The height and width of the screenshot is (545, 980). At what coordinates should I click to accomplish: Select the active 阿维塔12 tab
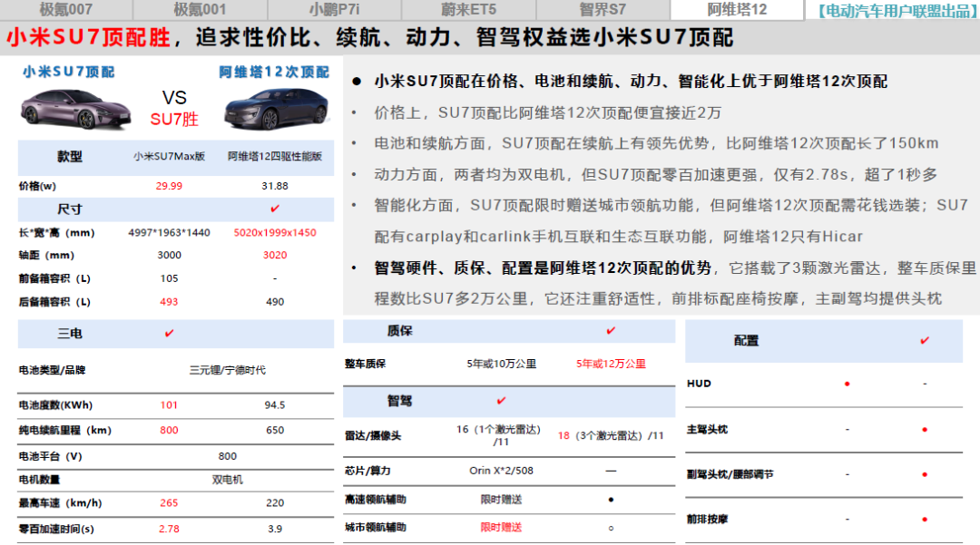737,9
